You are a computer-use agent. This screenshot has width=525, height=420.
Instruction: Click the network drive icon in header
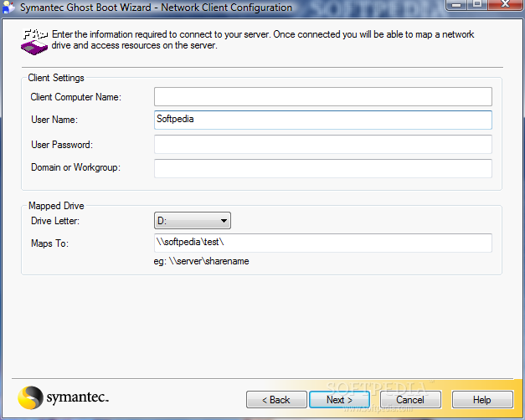tap(34, 43)
